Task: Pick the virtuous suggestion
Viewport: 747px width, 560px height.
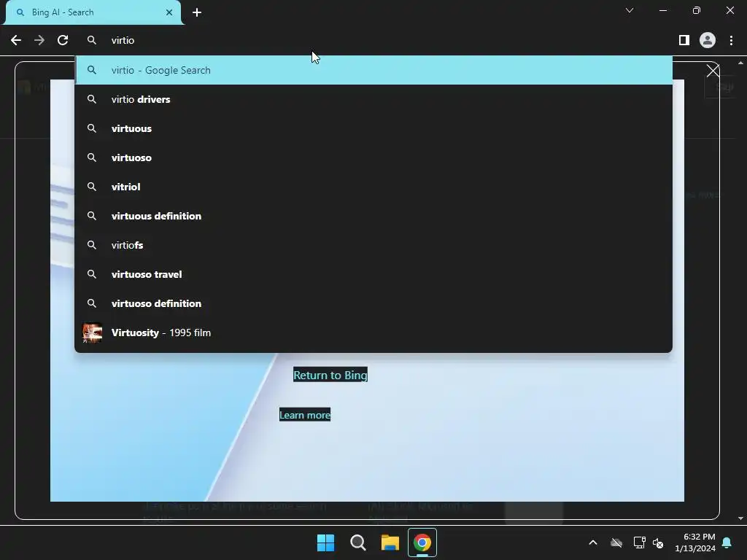Action: tap(373, 128)
